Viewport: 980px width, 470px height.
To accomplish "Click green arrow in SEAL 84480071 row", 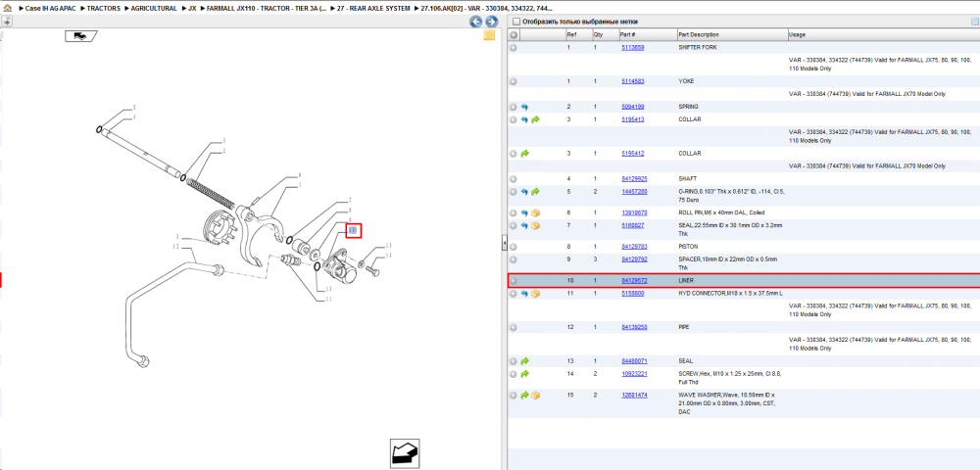I will (x=524, y=361).
